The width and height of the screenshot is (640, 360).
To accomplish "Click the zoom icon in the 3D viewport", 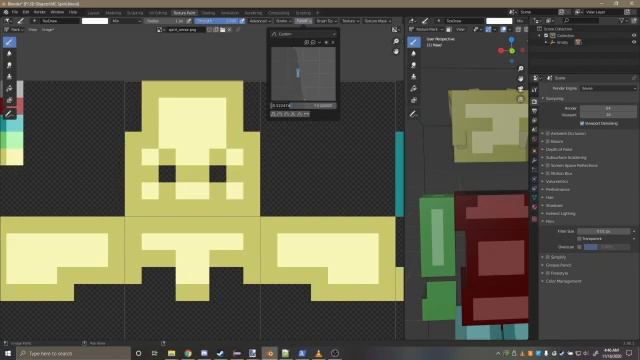I will coord(520,69).
